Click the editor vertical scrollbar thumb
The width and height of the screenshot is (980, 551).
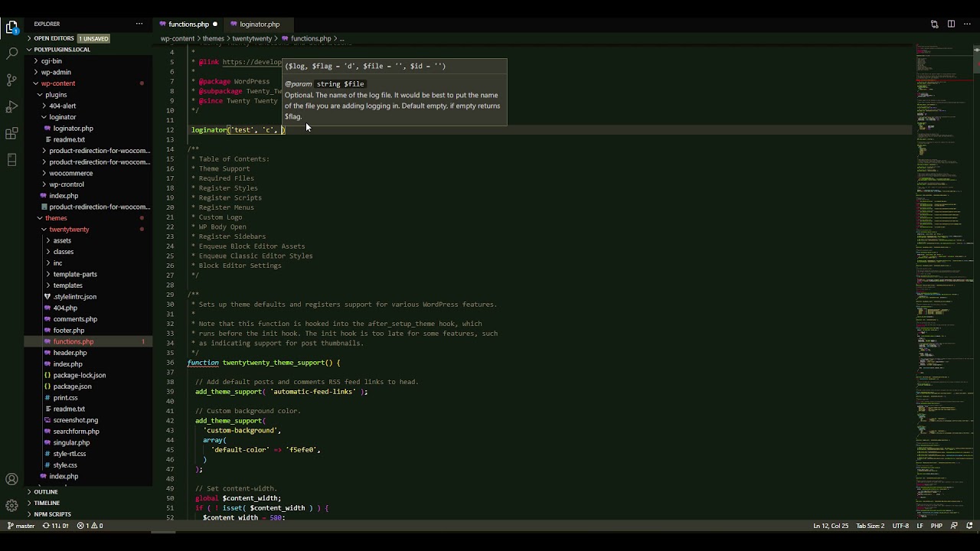[976, 59]
